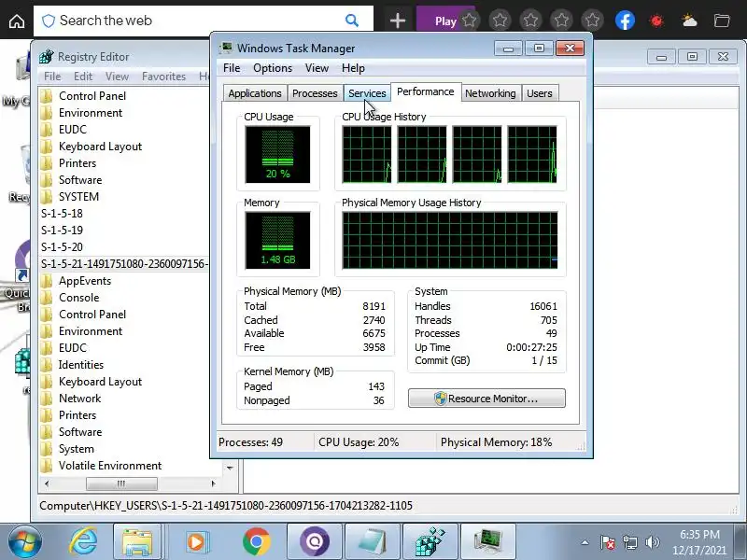Viewport: 747px width, 560px height.
Task: Click the folder icon beside Volatile Environment
Action: click(x=46, y=466)
